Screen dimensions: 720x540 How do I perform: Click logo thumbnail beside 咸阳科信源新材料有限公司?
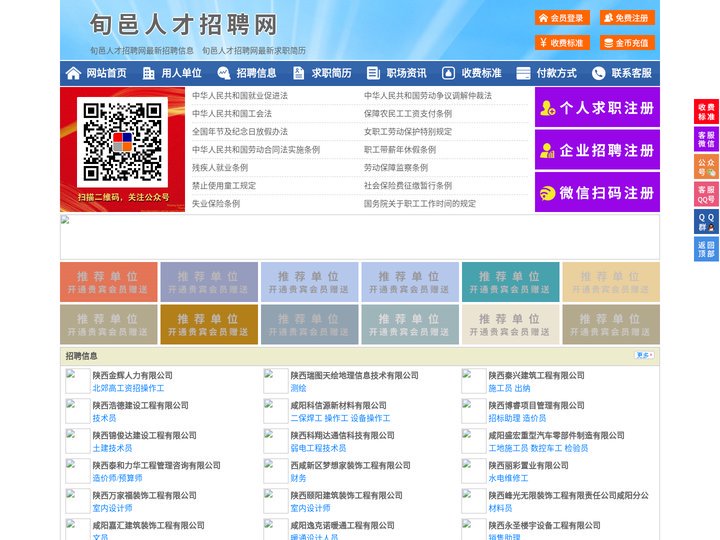click(276, 411)
